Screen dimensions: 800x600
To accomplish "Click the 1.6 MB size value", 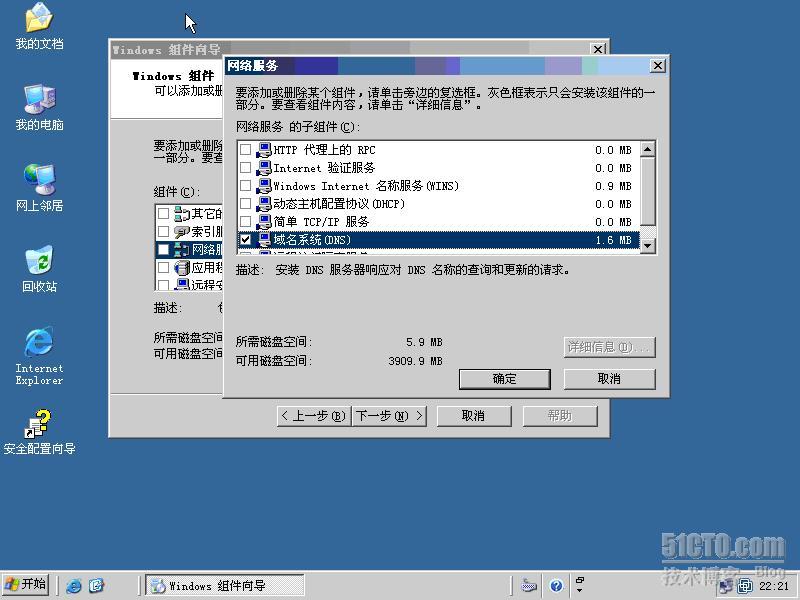I will point(613,240).
